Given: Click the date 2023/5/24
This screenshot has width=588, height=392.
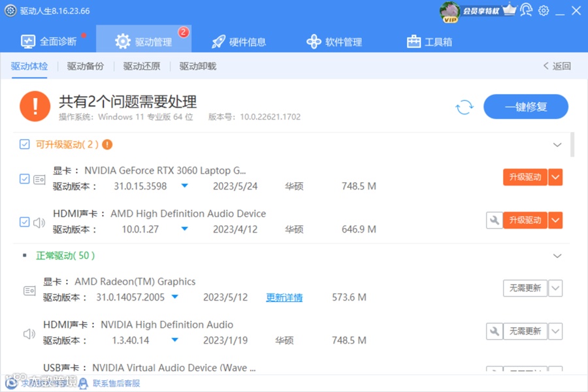Looking at the screenshot, I should pos(235,186).
